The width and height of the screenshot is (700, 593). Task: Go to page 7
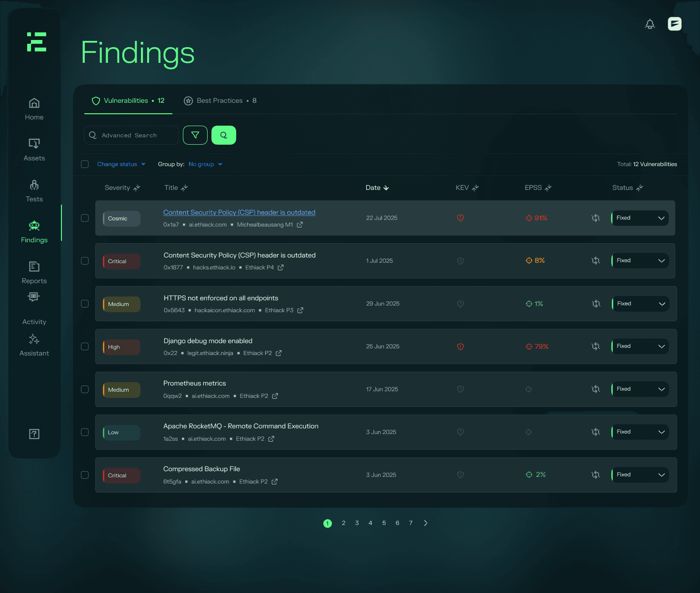(410, 523)
